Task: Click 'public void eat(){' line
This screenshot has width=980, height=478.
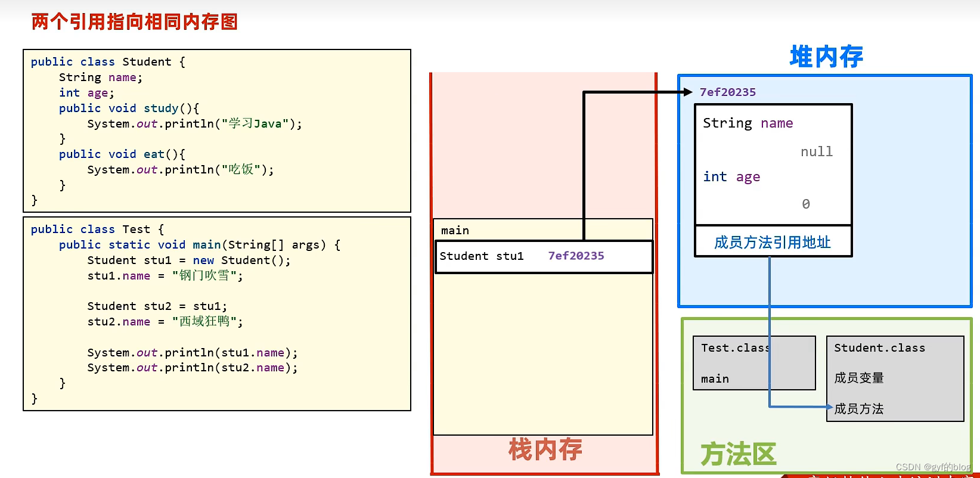Action: click(x=122, y=154)
